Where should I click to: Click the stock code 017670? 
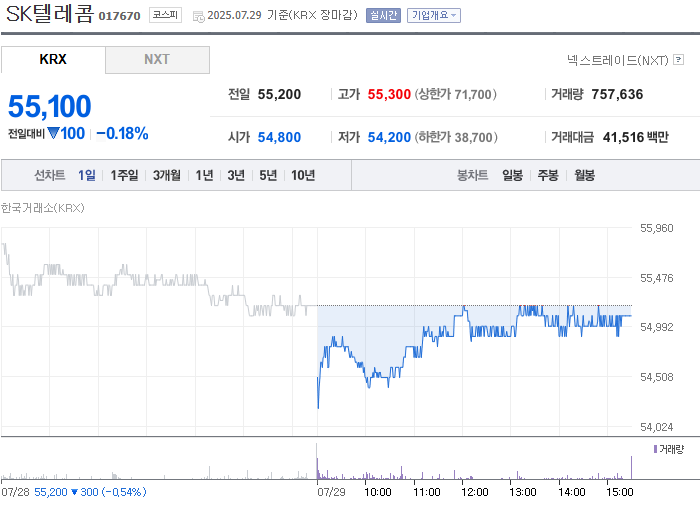tap(119, 16)
